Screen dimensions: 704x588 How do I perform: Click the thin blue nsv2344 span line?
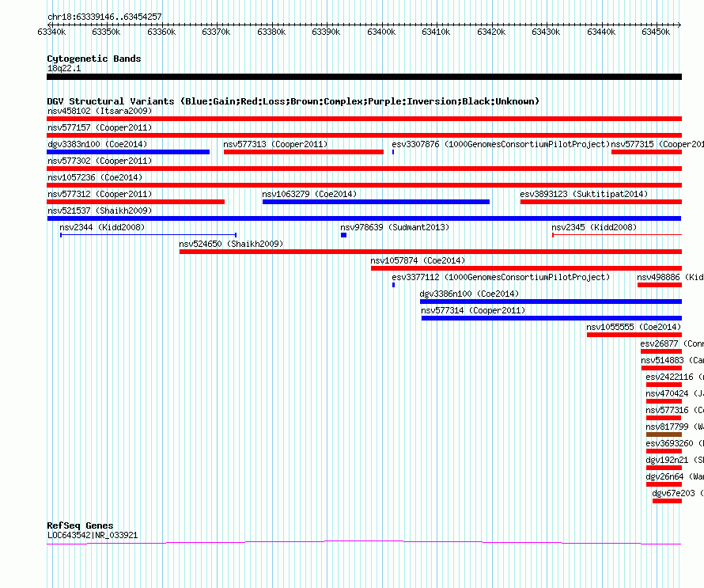(148, 235)
